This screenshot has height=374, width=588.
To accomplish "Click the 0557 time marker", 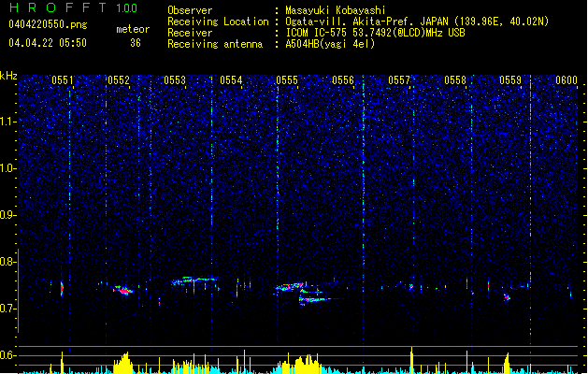I will click(x=399, y=80).
